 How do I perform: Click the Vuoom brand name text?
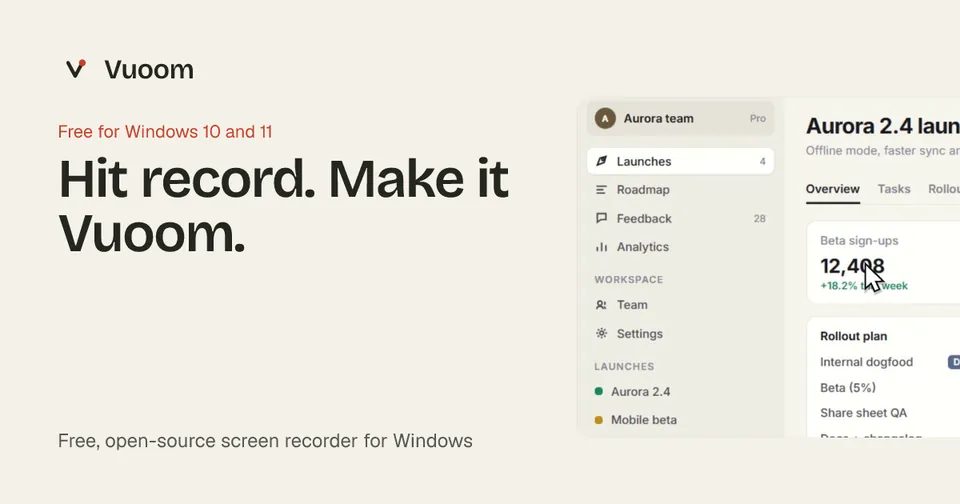[149, 69]
